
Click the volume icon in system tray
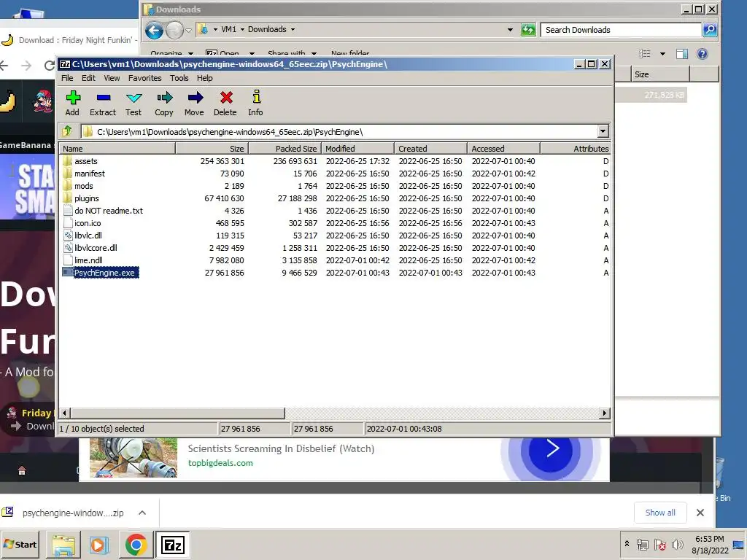[x=677, y=544]
